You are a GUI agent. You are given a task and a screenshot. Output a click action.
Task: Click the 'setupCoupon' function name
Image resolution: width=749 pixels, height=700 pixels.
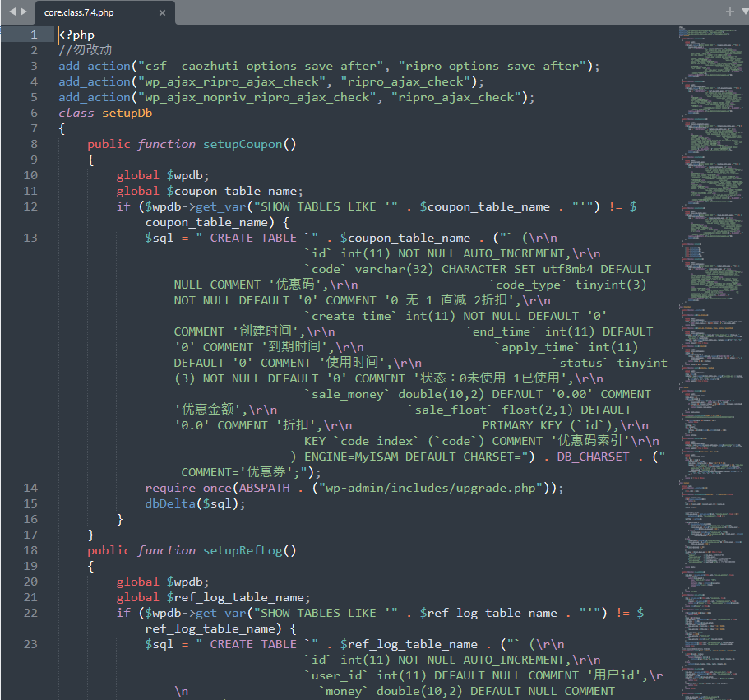point(243,144)
